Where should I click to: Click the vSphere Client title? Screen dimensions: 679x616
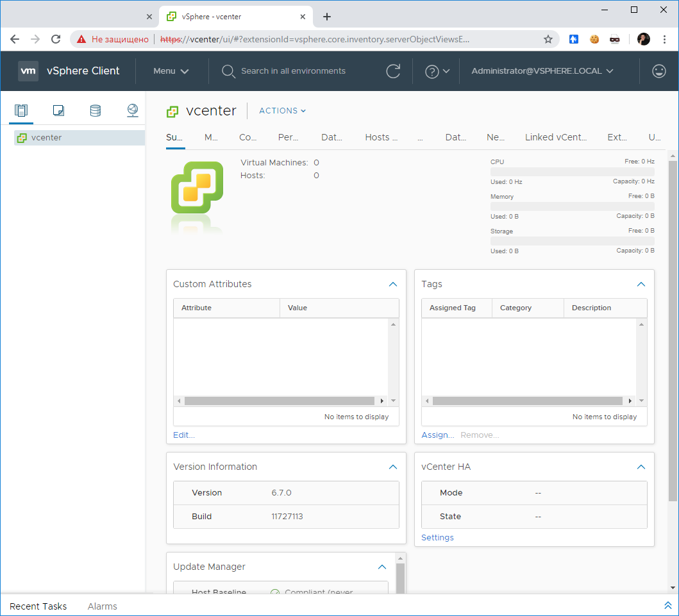tap(83, 71)
